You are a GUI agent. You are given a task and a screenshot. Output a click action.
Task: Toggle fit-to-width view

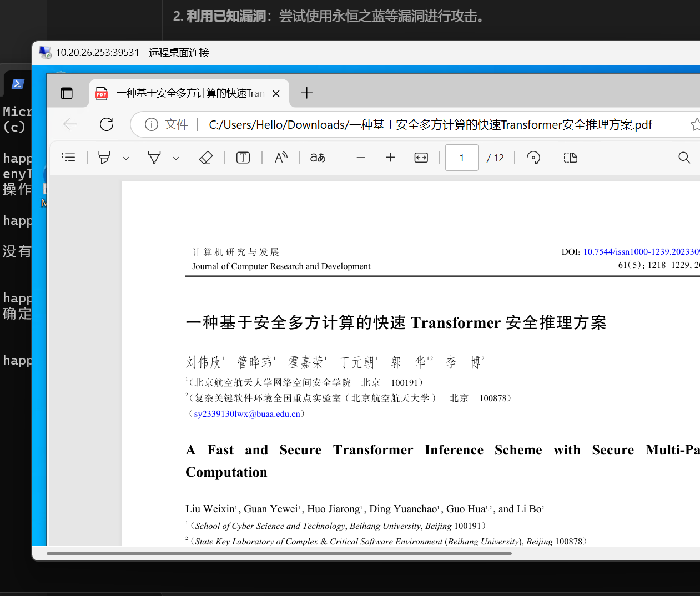[421, 158]
